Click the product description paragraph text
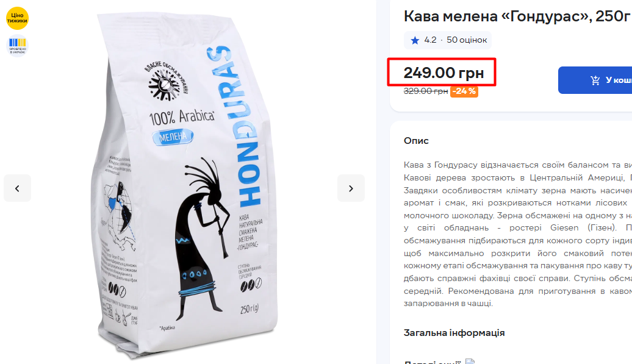632x364 pixels. click(x=517, y=234)
